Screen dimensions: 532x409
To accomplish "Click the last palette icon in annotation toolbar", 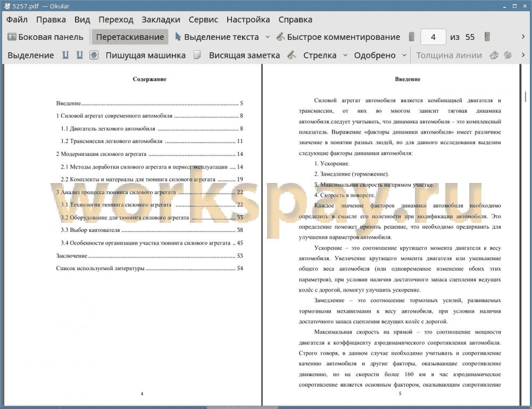I will pyautogui.click(x=508, y=55).
